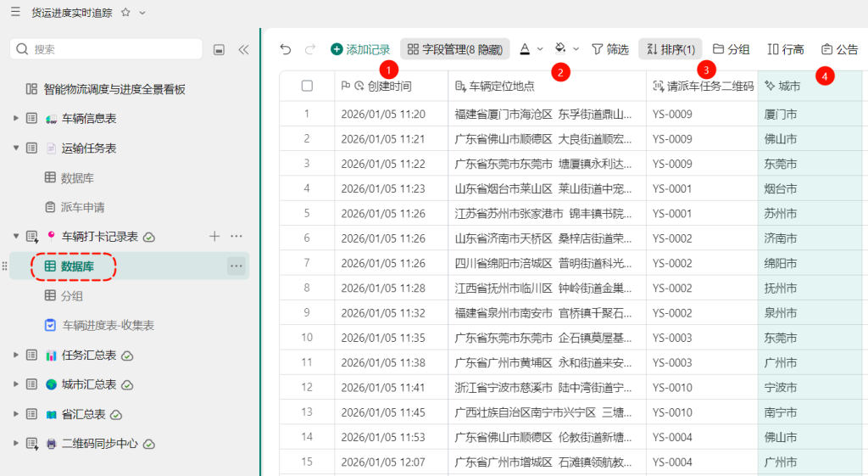Open 车辆进度表-收集表 form
The width and height of the screenshot is (868, 476).
click(x=108, y=325)
